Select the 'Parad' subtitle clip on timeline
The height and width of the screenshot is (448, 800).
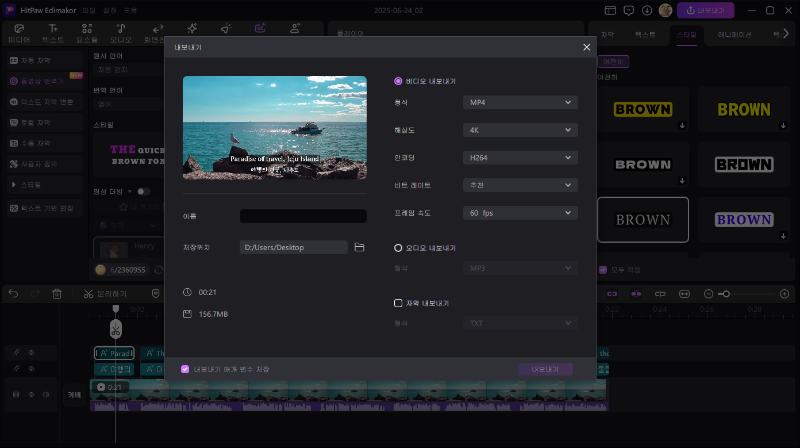point(114,353)
